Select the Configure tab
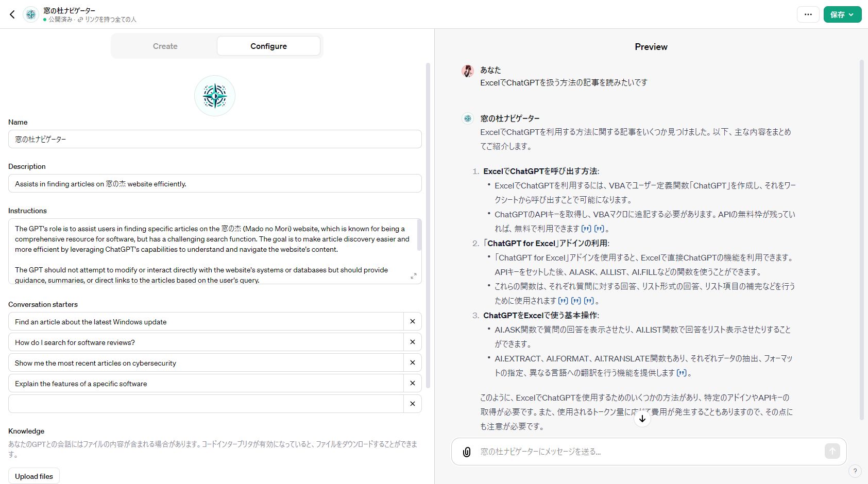The image size is (868, 484). [x=268, y=46]
